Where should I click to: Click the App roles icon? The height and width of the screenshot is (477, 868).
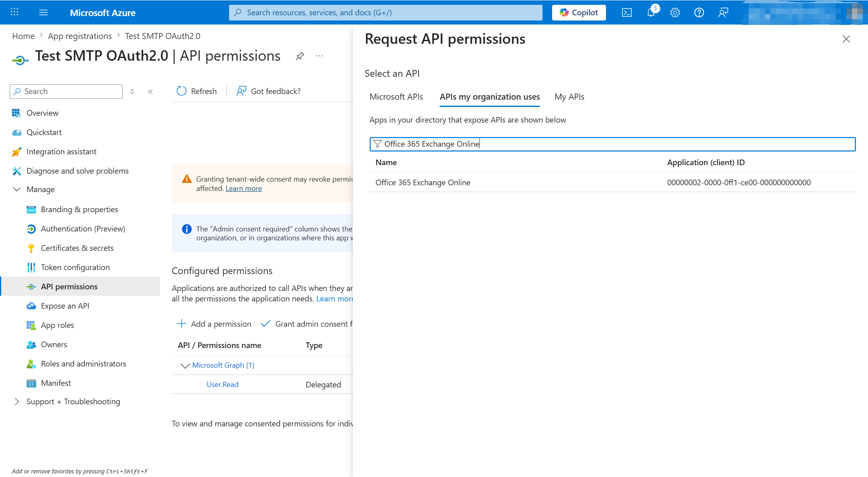point(31,325)
